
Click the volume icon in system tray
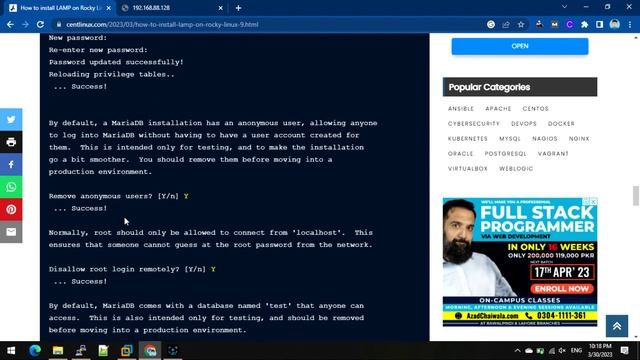tap(562, 351)
